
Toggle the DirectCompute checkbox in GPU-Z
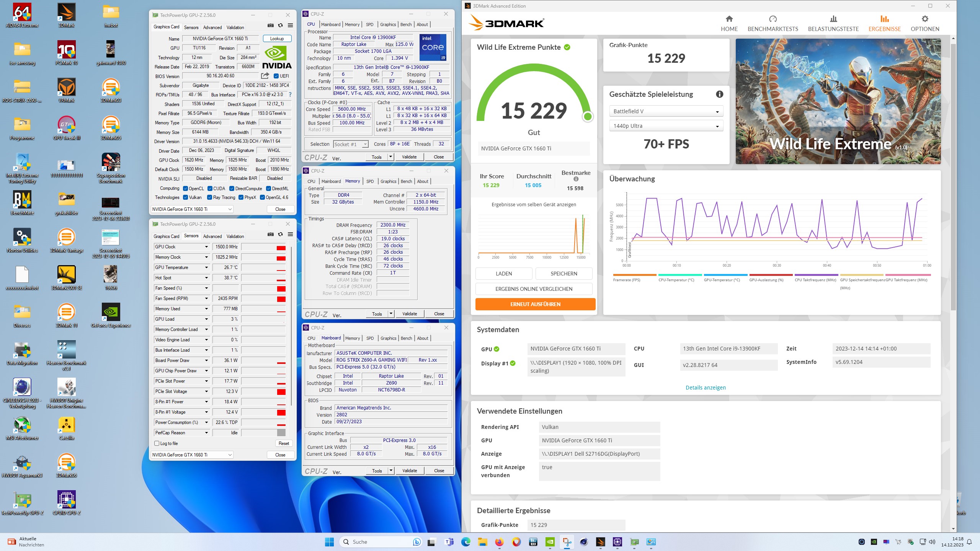pyautogui.click(x=232, y=188)
